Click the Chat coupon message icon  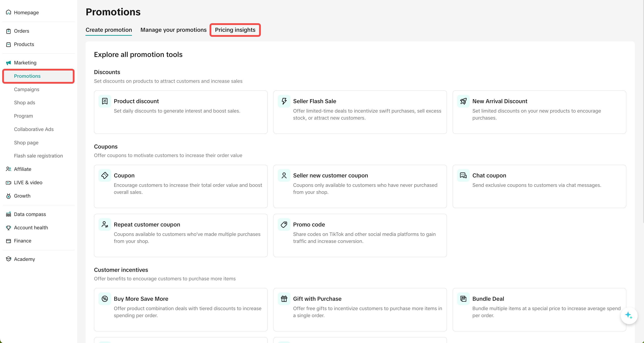(x=463, y=175)
